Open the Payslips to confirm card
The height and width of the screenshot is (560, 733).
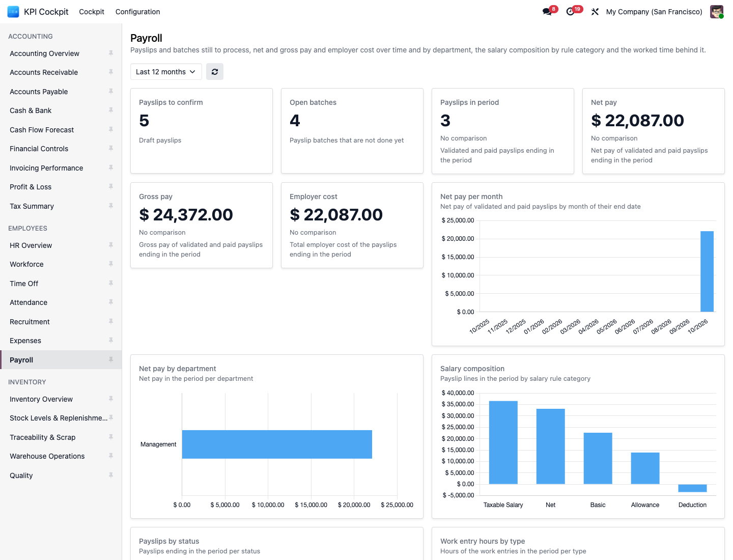202,131
